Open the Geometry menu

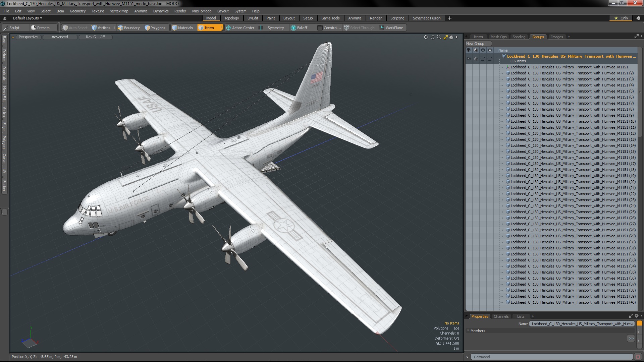(77, 11)
